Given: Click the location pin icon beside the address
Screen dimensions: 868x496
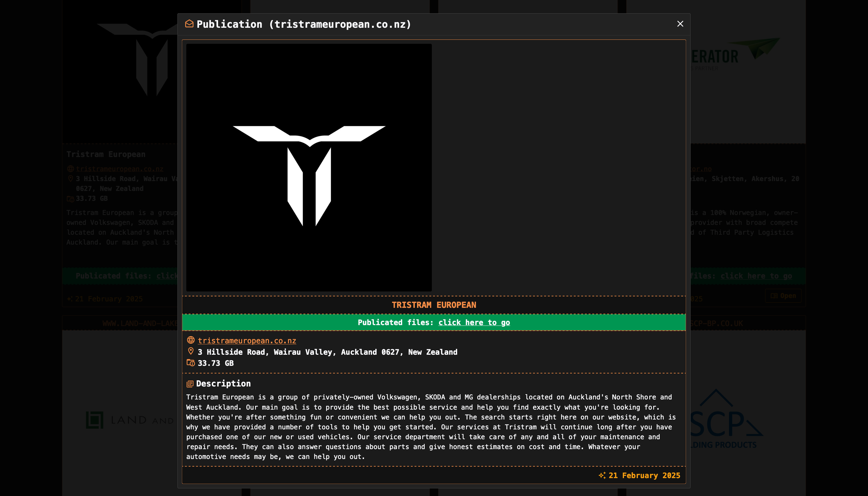Looking at the screenshot, I should click(x=191, y=351).
